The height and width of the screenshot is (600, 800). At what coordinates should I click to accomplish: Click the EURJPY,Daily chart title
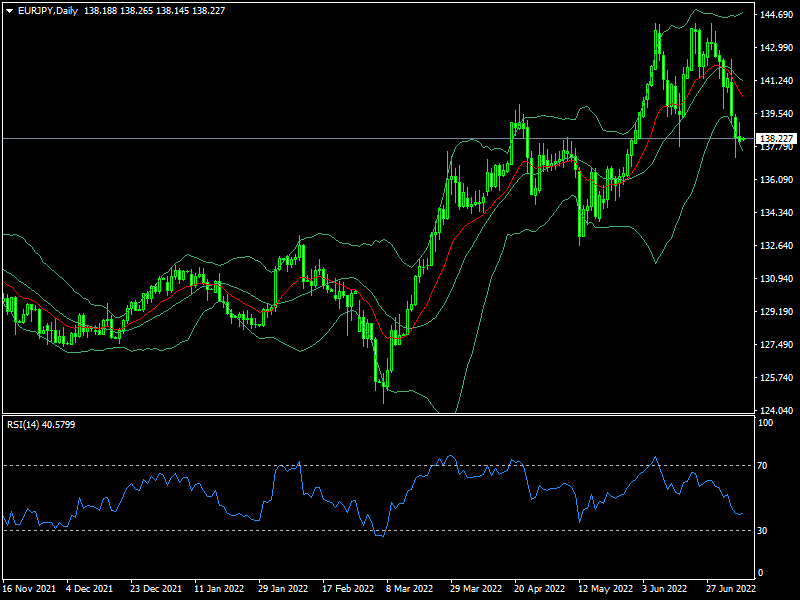point(48,11)
